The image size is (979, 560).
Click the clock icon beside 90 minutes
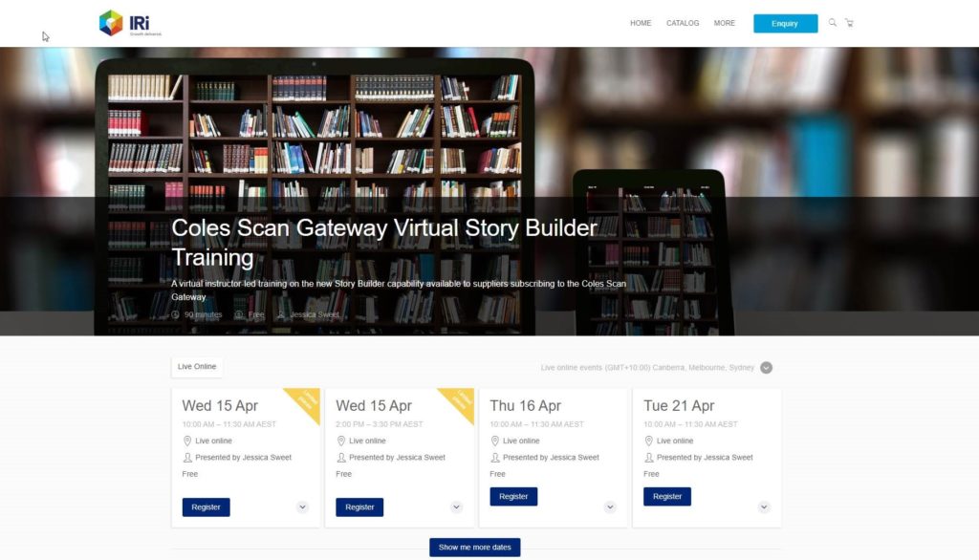click(176, 314)
